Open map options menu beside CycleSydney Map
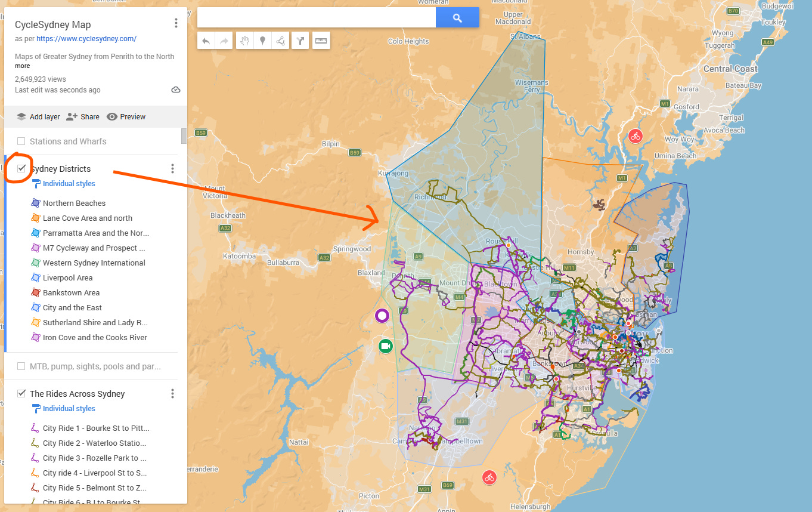This screenshot has height=512, width=812. pyautogui.click(x=176, y=23)
